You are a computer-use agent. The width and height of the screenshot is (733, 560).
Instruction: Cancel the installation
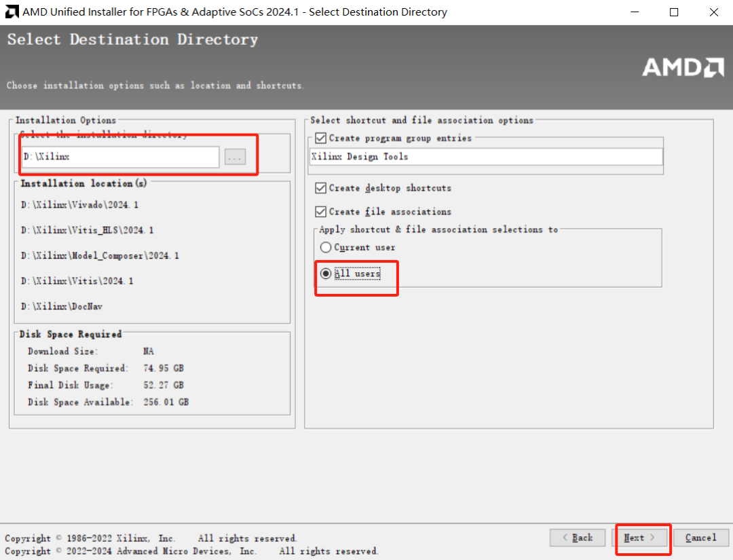coord(700,537)
